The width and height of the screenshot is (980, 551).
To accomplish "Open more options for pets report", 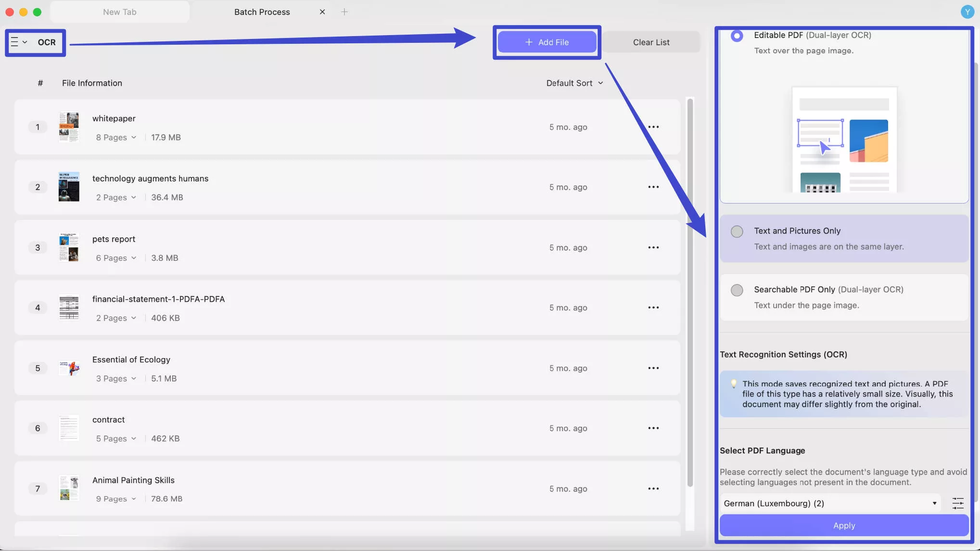I will 653,247.
